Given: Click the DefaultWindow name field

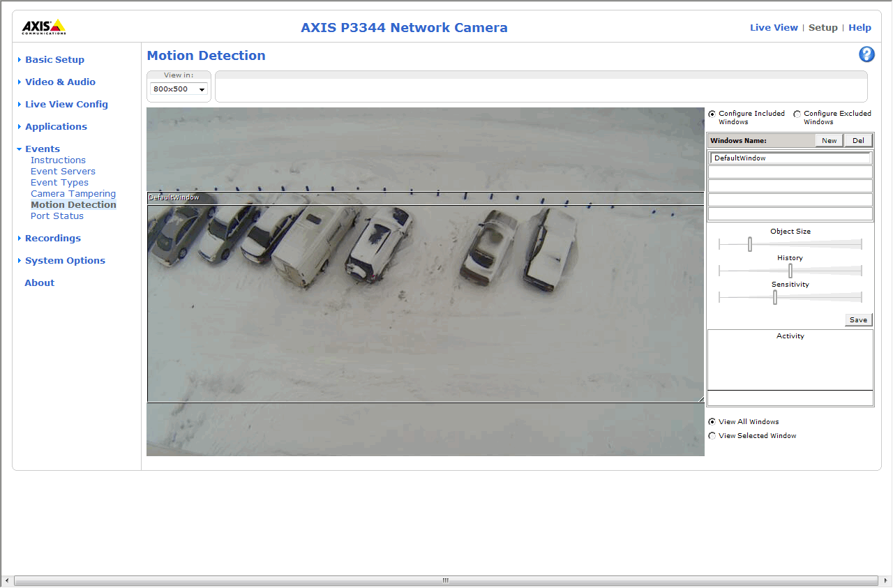Looking at the screenshot, I should (790, 158).
